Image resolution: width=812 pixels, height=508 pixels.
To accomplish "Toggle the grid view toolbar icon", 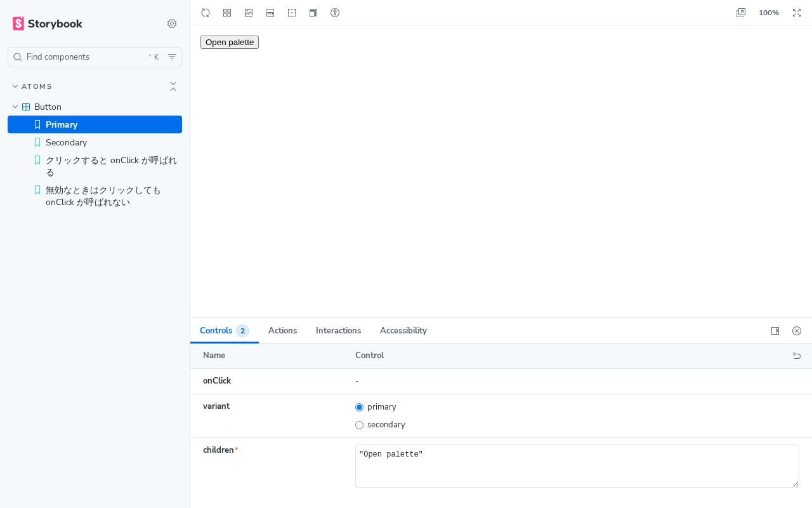I will coord(227,13).
